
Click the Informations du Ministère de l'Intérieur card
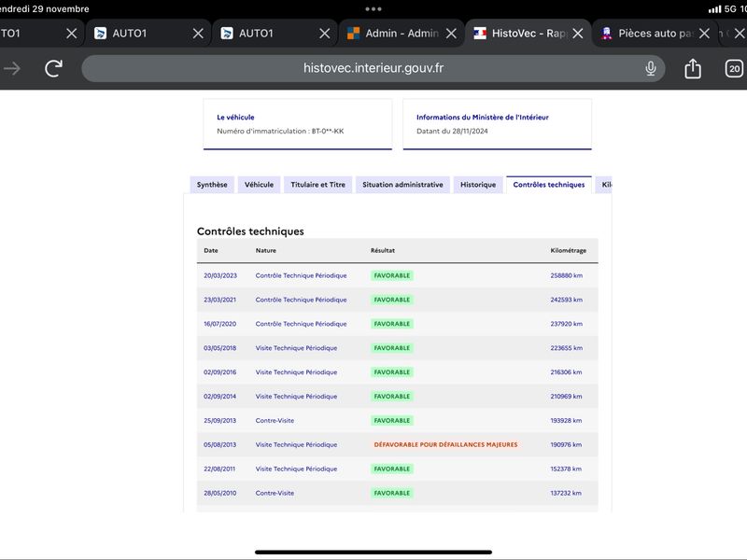[498, 124]
